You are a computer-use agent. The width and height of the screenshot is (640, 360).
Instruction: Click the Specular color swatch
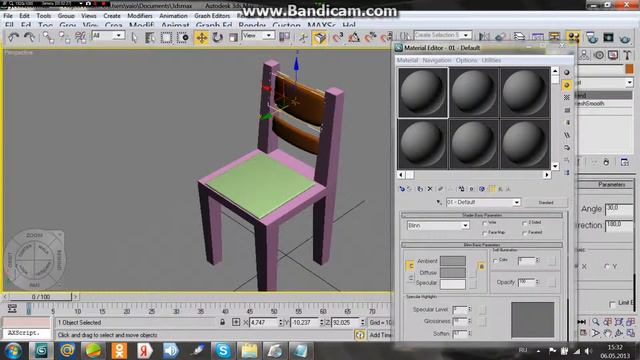click(453, 284)
